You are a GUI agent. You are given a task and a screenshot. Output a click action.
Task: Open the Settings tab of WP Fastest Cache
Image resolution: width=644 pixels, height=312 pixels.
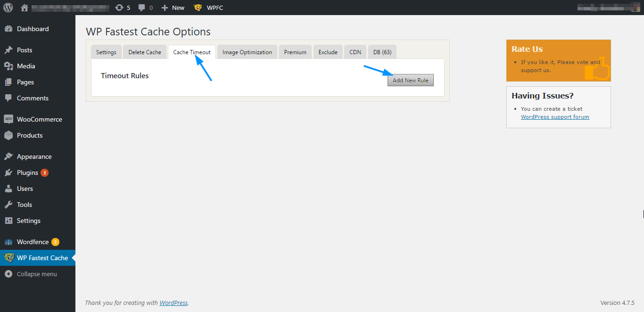tap(106, 52)
